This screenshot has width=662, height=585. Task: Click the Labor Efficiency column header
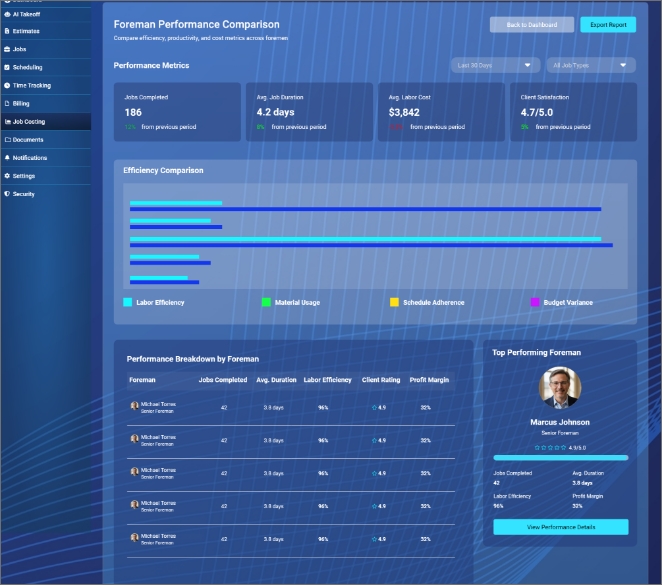click(328, 380)
